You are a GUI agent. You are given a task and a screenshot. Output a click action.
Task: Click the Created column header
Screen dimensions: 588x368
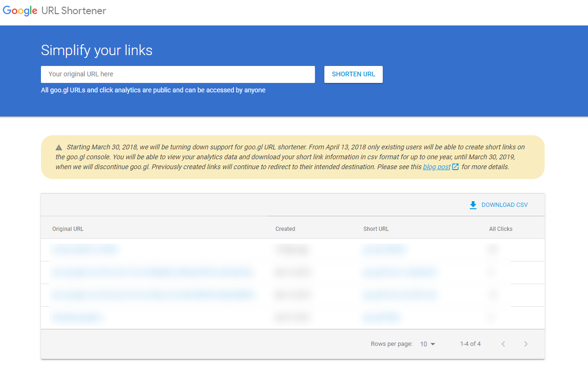[285, 229]
